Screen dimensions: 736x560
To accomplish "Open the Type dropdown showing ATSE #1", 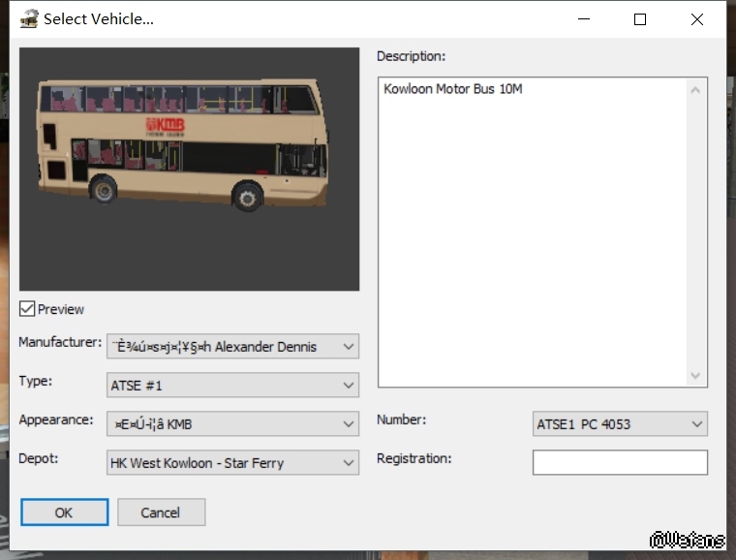I will tap(232, 386).
